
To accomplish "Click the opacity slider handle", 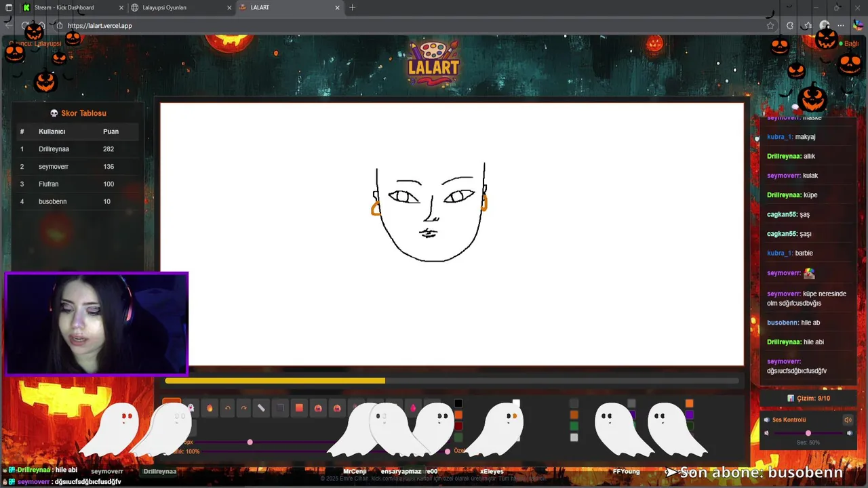I will 447,451.
